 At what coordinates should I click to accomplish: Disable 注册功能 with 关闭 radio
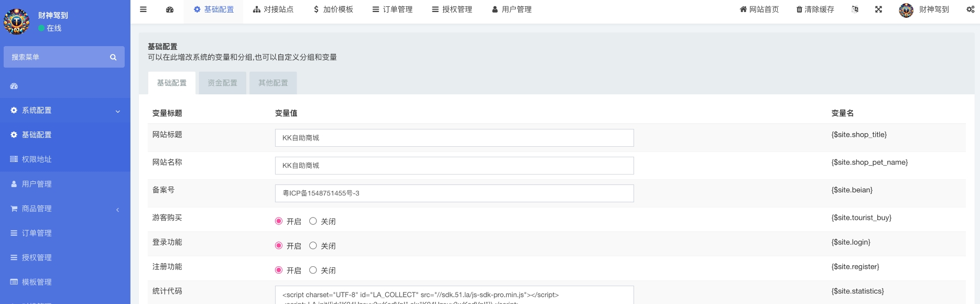coord(313,270)
